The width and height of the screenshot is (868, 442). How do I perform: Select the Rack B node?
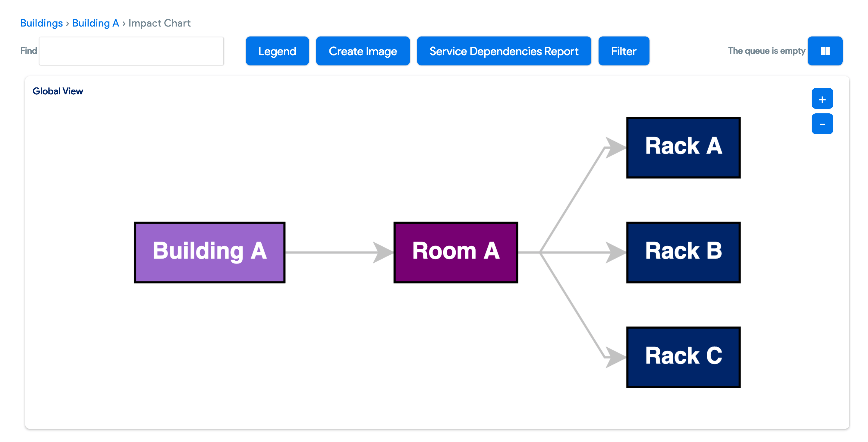[x=683, y=252]
